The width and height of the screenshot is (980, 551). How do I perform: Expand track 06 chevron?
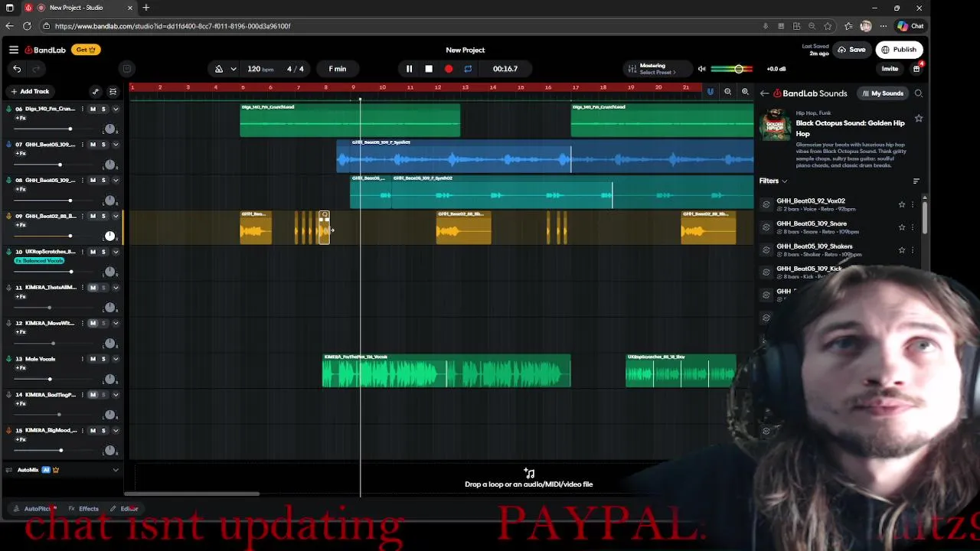(x=116, y=109)
